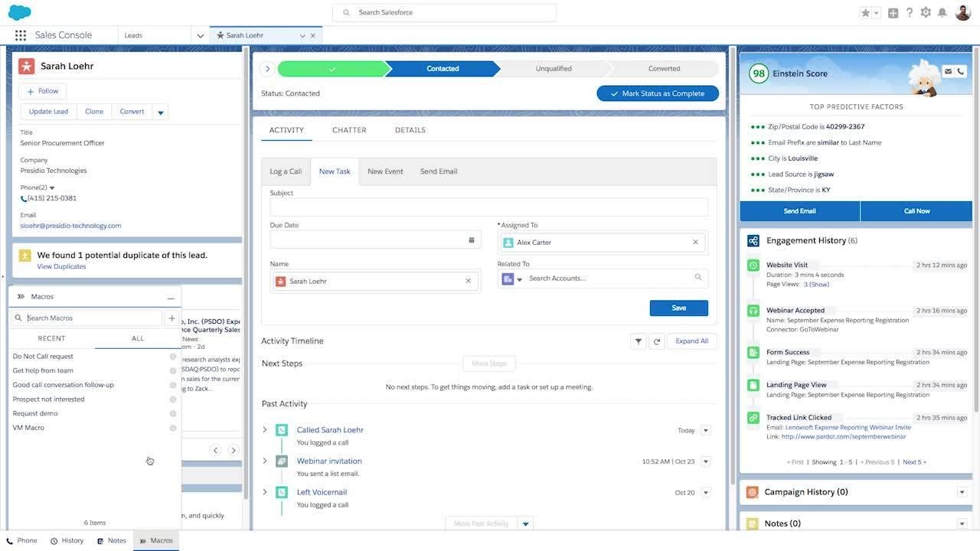Image resolution: width=980 pixels, height=551 pixels.
Task: Select the VM Macro entry
Action: (x=28, y=428)
